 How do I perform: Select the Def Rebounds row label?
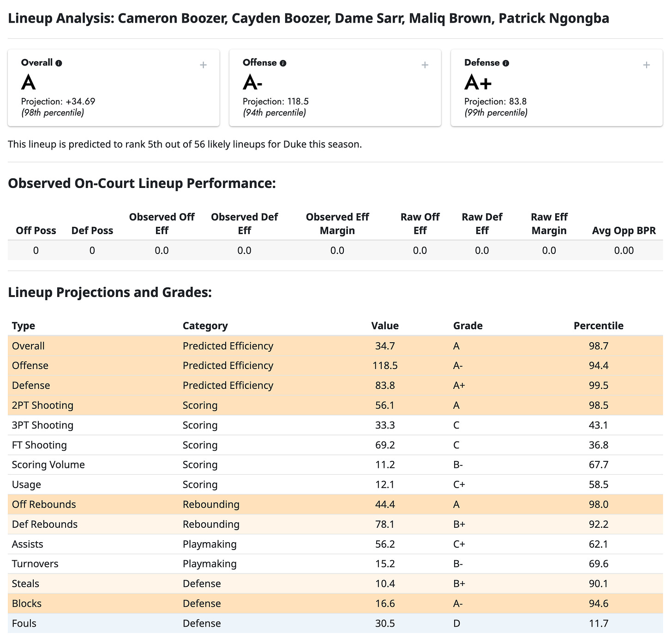tap(45, 524)
